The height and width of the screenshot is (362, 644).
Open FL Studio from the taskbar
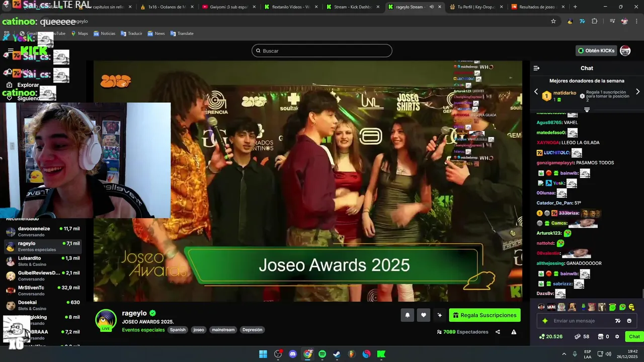[x=352, y=354]
